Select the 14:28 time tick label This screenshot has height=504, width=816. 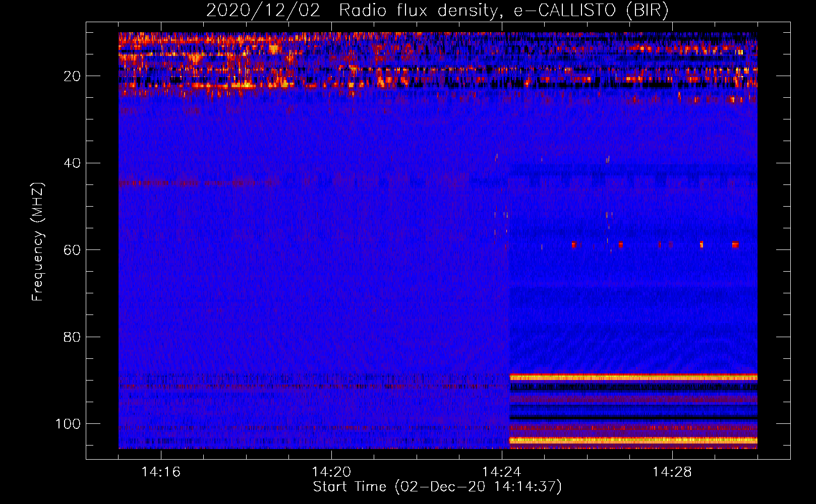pos(672,472)
